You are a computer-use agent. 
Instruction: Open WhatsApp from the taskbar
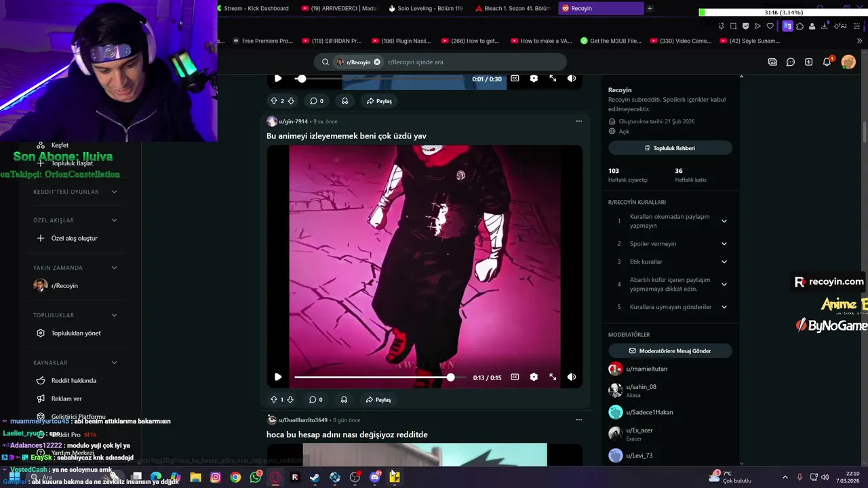pos(256,477)
